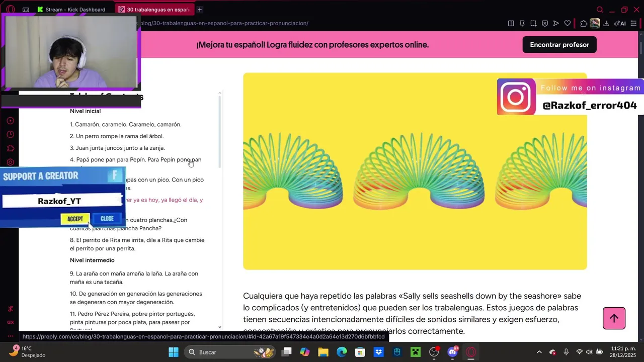Open ad blocker shield icon
Viewport: 644px width, 362px height.
tap(545, 23)
